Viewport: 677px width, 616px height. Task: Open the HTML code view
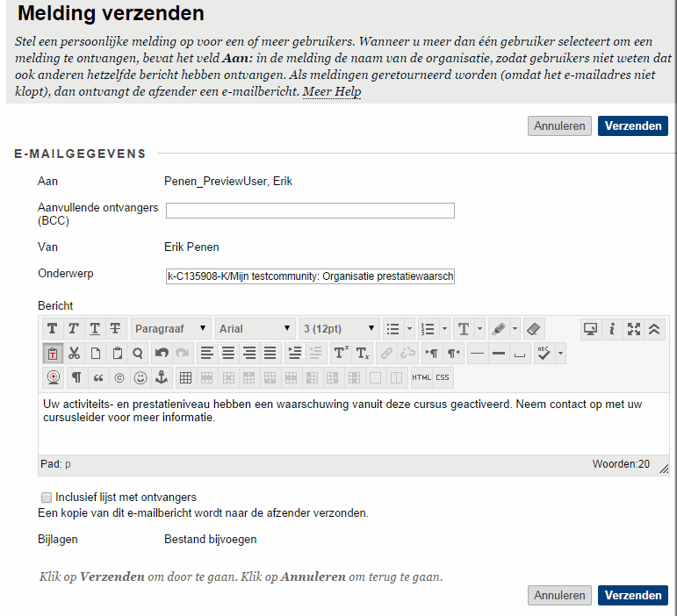click(421, 378)
